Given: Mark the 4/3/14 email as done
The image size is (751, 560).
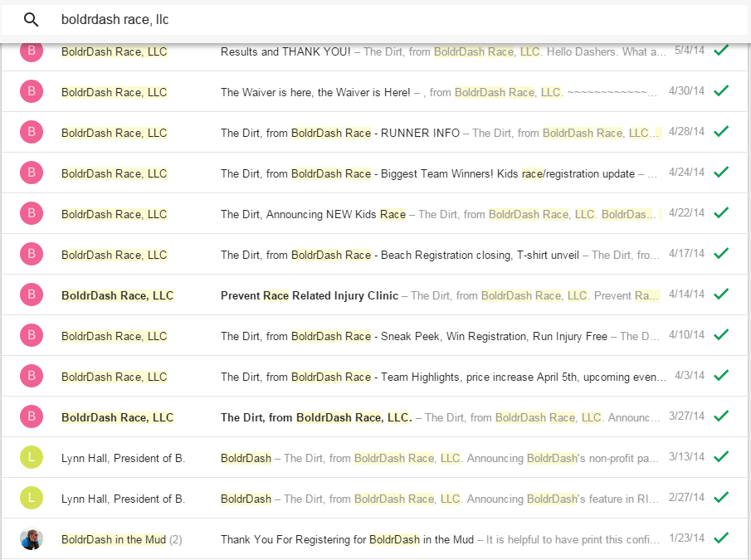Looking at the screenshot, I should pyautogui.click(x=721, y=375).
